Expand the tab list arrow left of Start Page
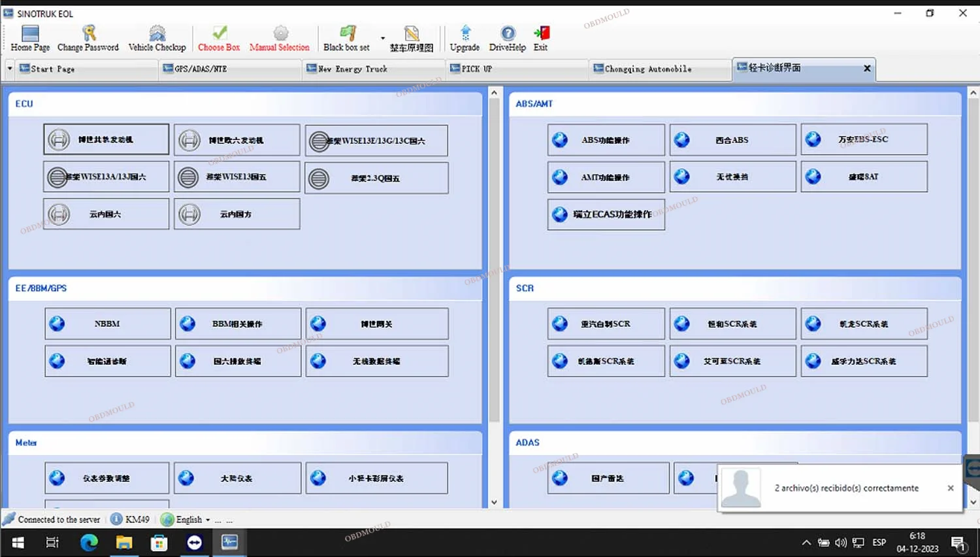The height and width of the screenshot is (557, 980). (10, 68)
